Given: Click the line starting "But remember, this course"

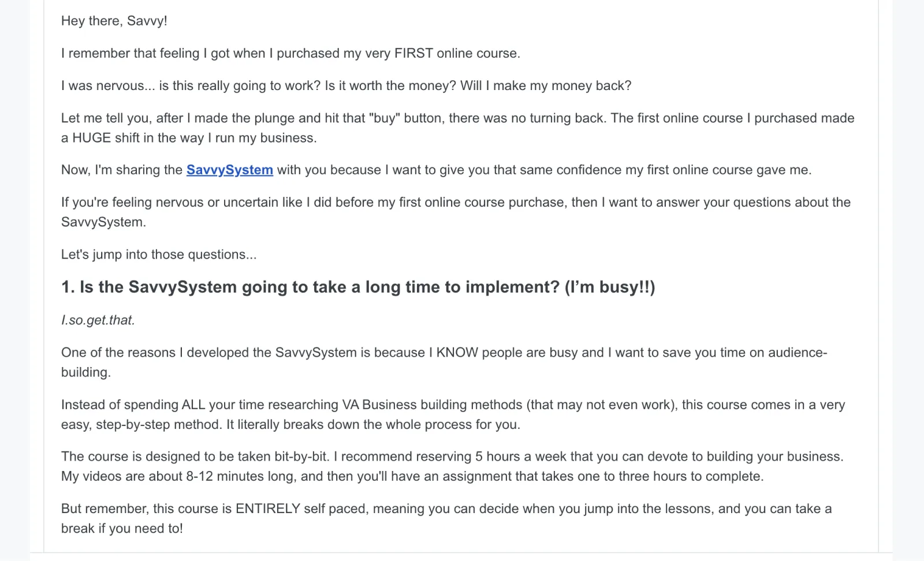Looking at the screenshot, I should [x=446, y=509].
